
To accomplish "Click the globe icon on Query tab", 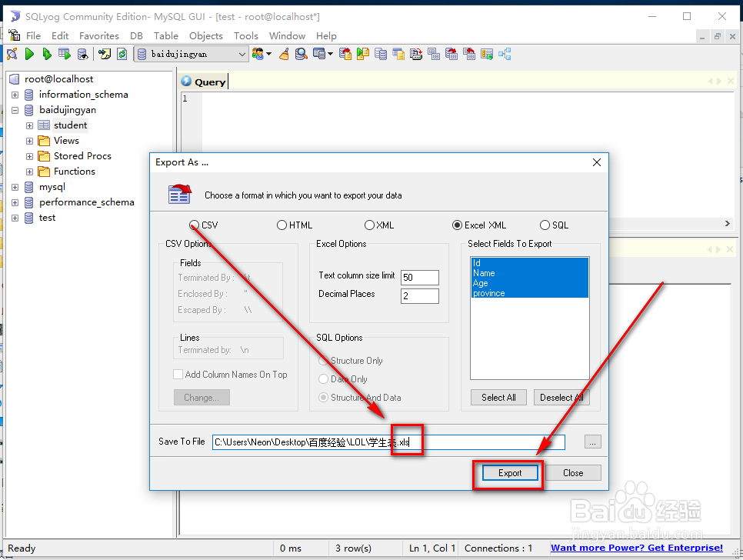I will (x=187, y=82).
